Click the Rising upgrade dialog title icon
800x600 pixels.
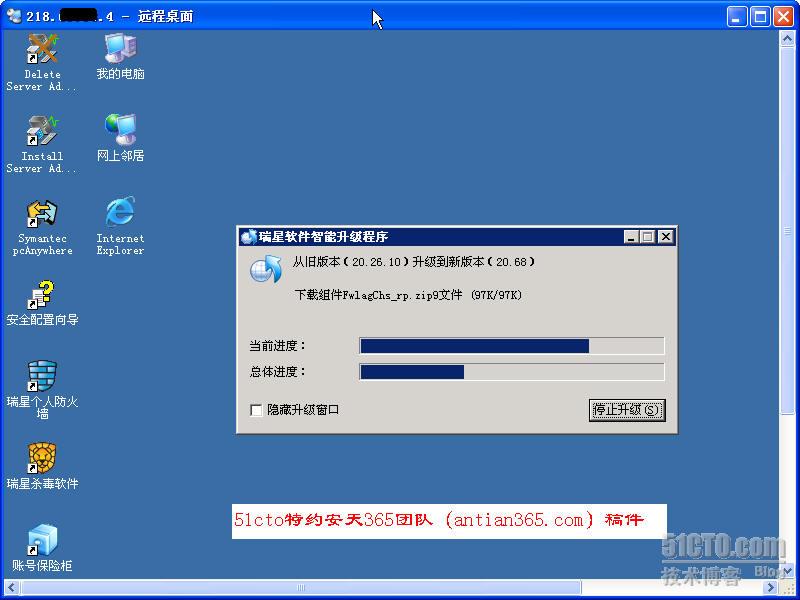click(248, 237)
